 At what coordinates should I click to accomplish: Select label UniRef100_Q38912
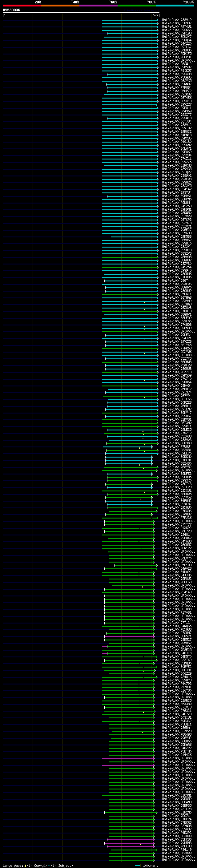click(176, 125)
